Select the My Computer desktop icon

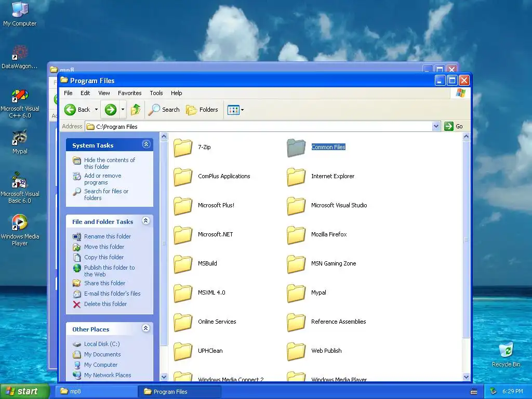pyautogui.click(x=20, y=14)
